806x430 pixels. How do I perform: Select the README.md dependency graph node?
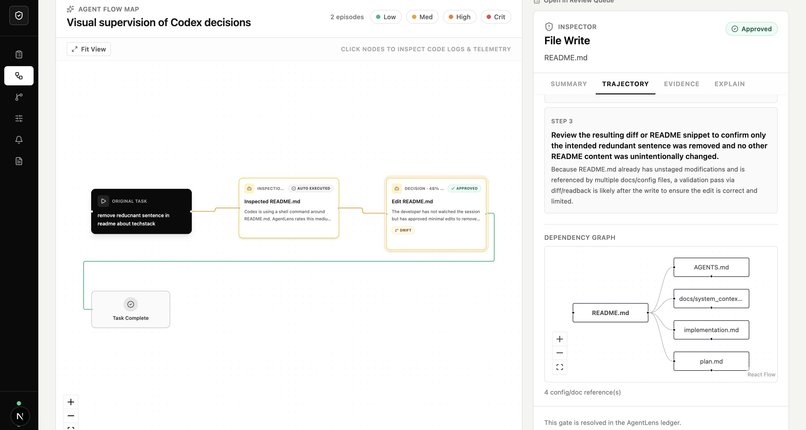click(x=610, y=313)
